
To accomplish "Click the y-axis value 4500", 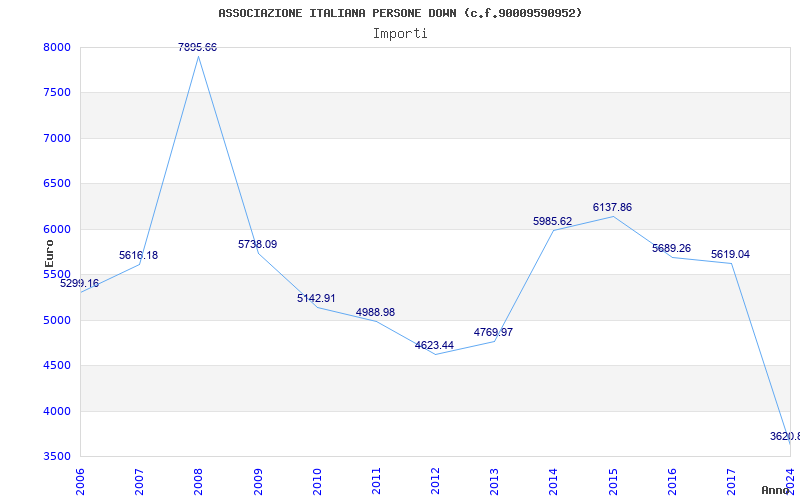I will [x=57, y=366].
